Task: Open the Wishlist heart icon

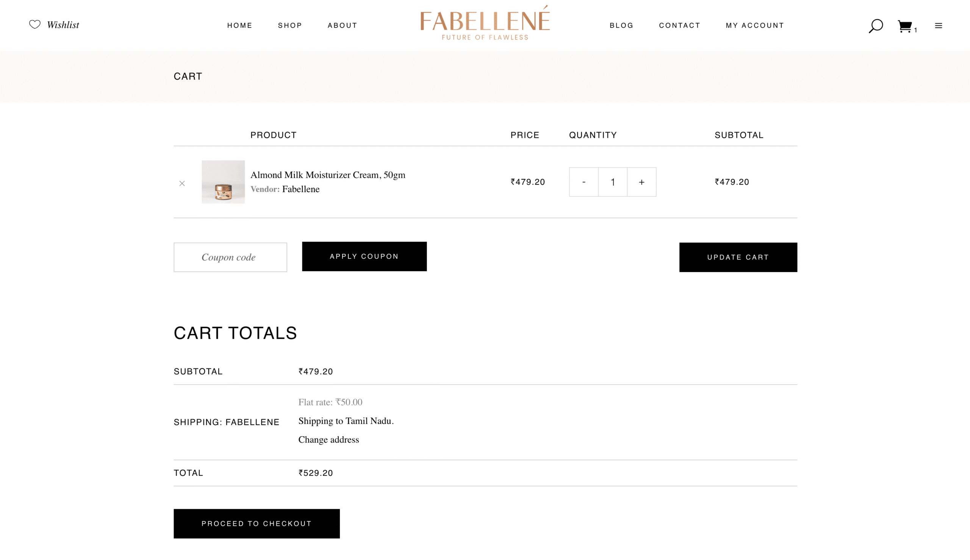Action: [x=34, y=25]
